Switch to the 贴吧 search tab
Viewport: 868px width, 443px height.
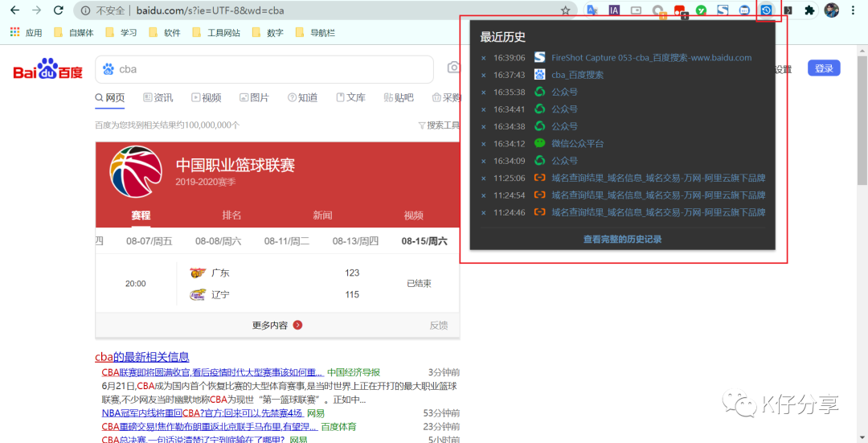coord(399,97)
